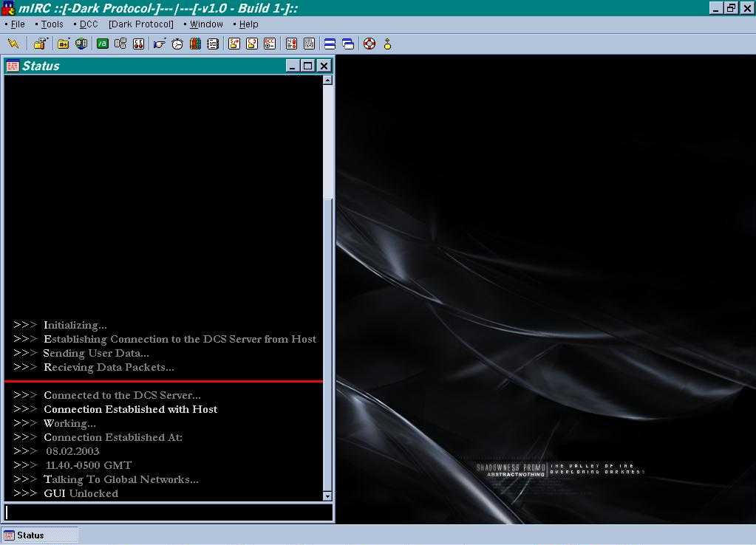Click the Cascade Windows icon
This screenshot has width=756, height=545.
coord(347,44)
